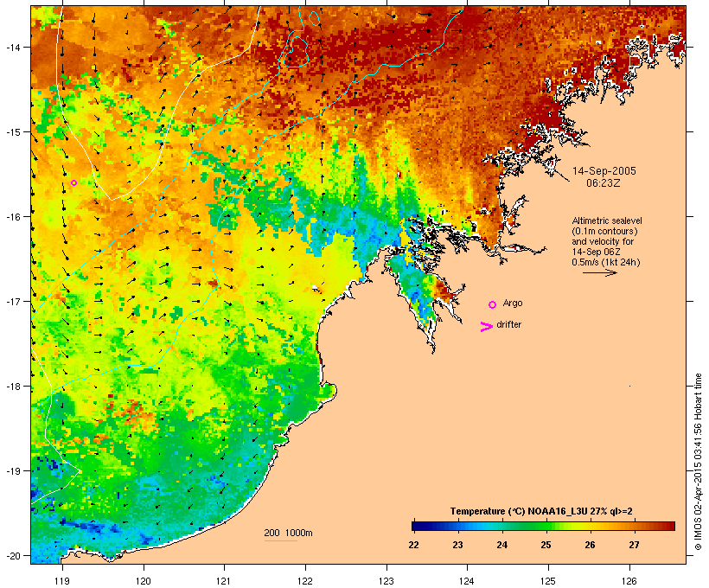Image resolution: width=709 pixels, height=588 pixels.
Task: Click the magenta drifter symbol in the legend
Action: pos(486,327)
